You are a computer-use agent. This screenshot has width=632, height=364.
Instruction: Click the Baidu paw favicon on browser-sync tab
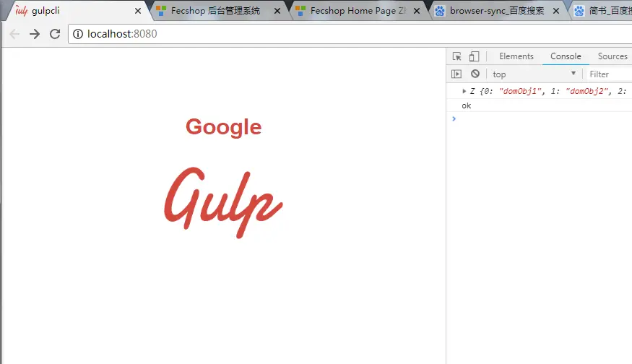pos(440,11)
